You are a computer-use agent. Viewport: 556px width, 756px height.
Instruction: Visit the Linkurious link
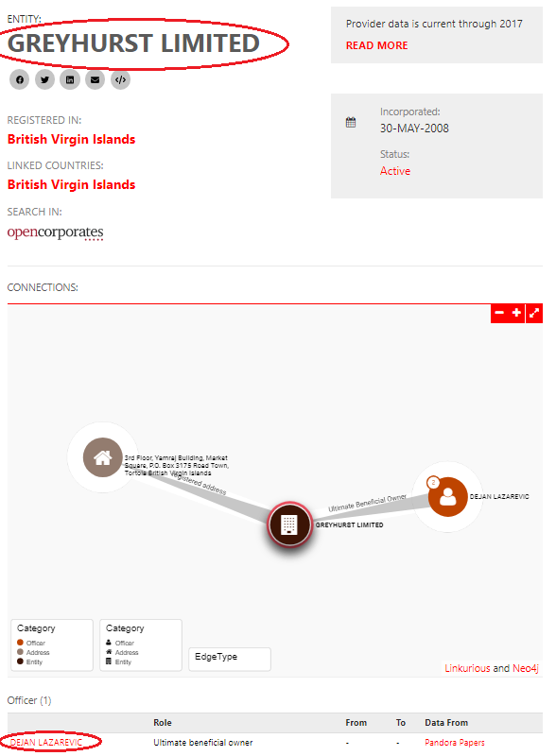coord(467,668)
